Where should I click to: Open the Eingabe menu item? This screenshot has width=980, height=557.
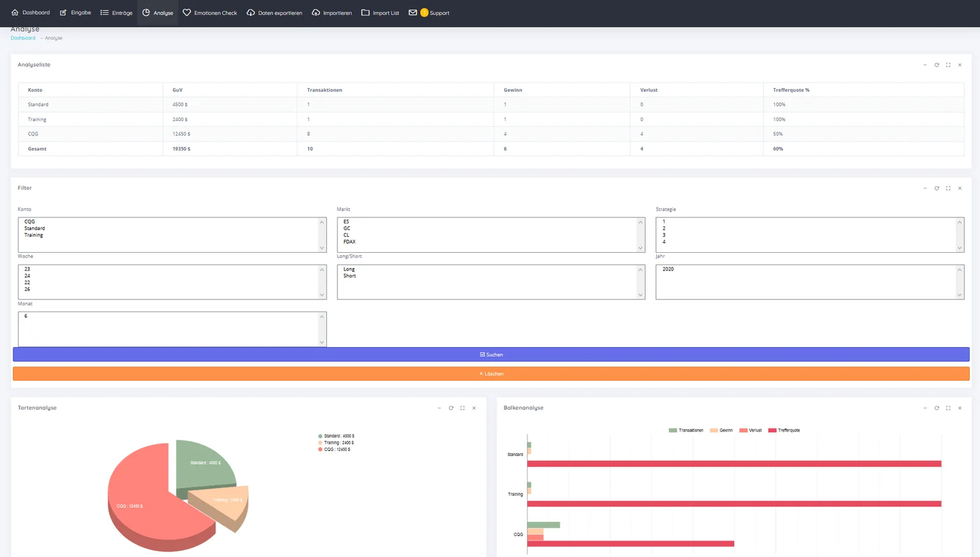pos(75,12)
